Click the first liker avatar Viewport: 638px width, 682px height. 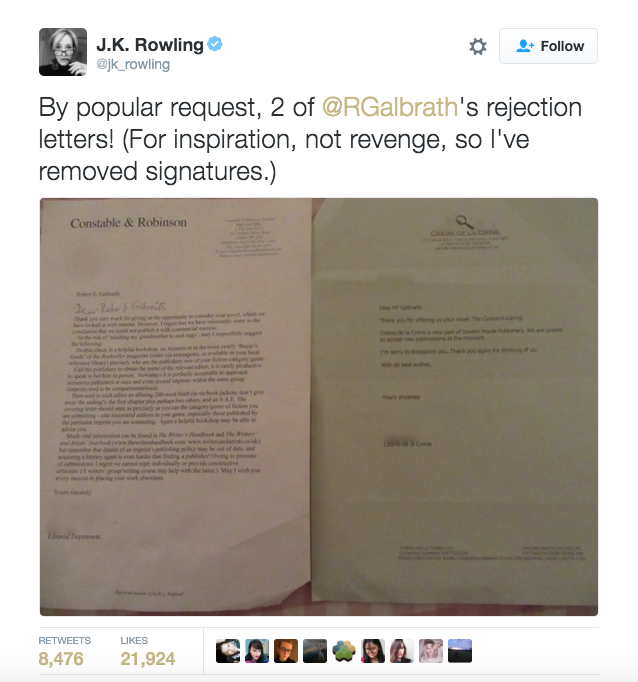tap(228, 651)
